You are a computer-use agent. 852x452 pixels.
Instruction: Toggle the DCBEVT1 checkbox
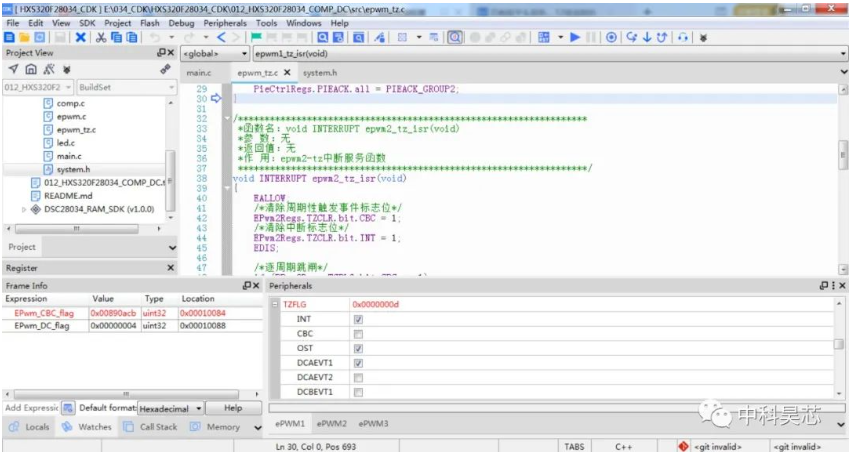click(358, 392)
